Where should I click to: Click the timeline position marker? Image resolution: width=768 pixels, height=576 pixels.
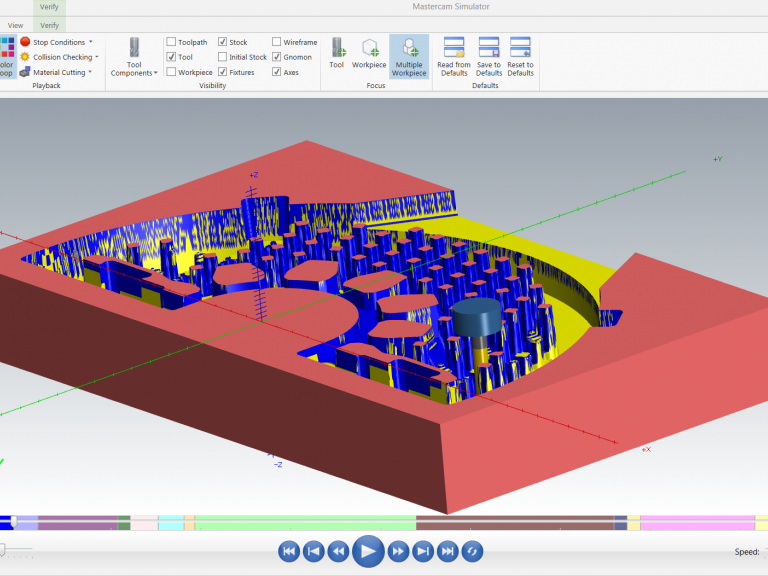coord(14,522)
